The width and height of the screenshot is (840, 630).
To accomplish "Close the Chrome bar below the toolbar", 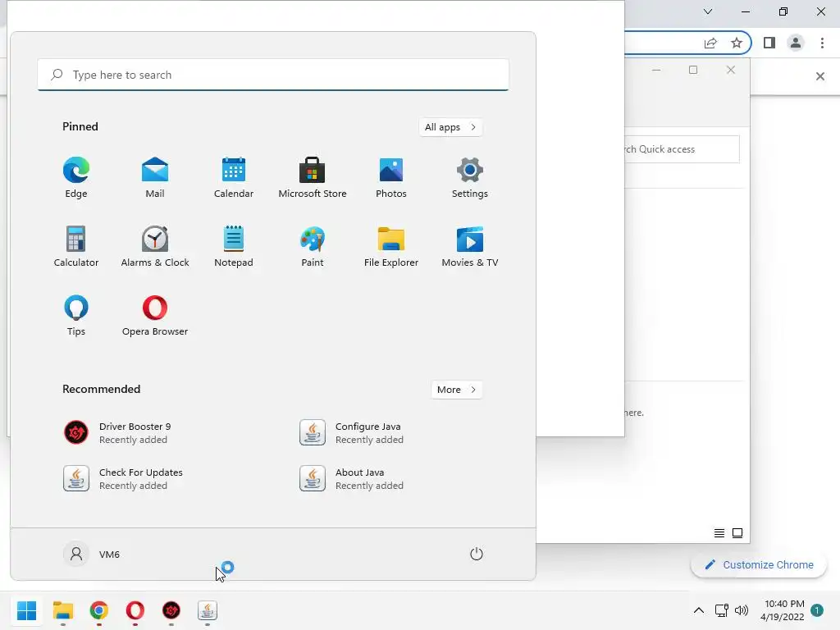I will pos(820,76).
